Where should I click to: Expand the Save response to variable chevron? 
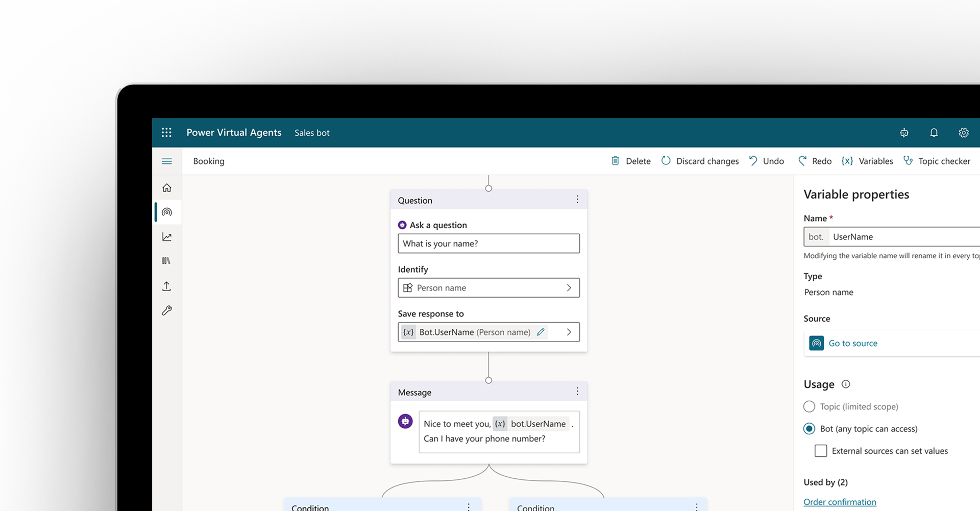point(569,332)
